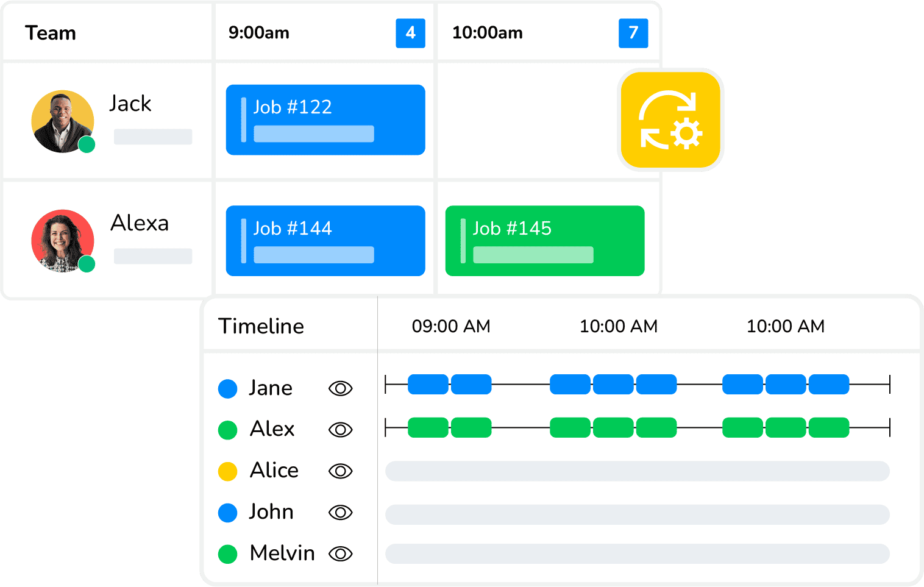Select Alex's green color indicator
924x587 pixels.
[227, 430]
